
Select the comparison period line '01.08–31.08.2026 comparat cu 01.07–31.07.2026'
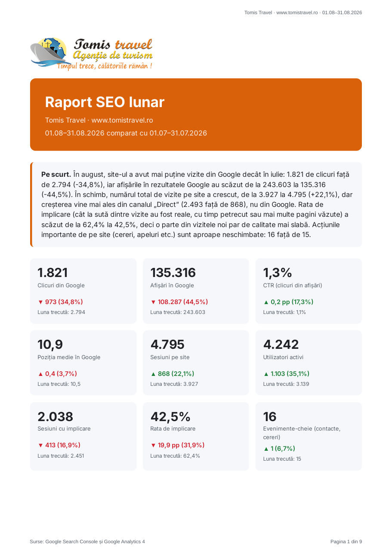126,133
